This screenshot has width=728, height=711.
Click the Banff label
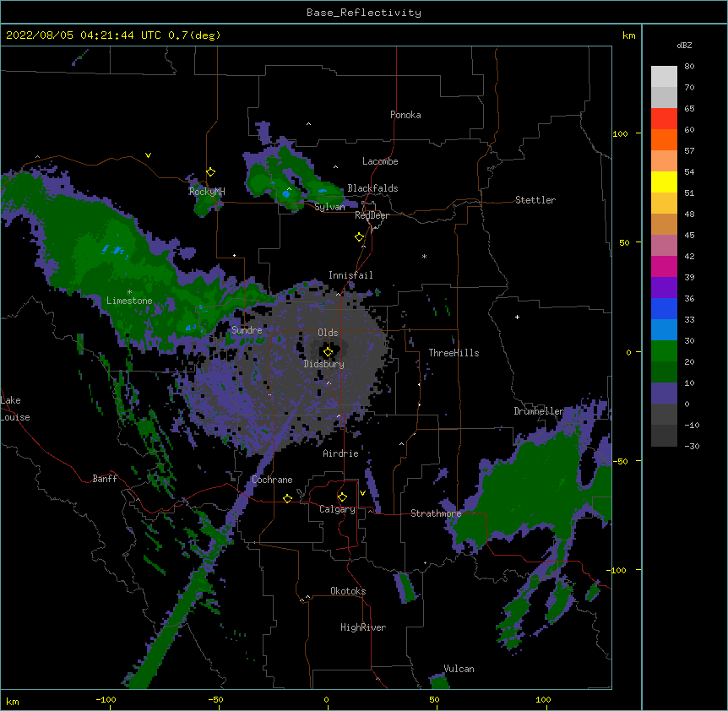105,479
